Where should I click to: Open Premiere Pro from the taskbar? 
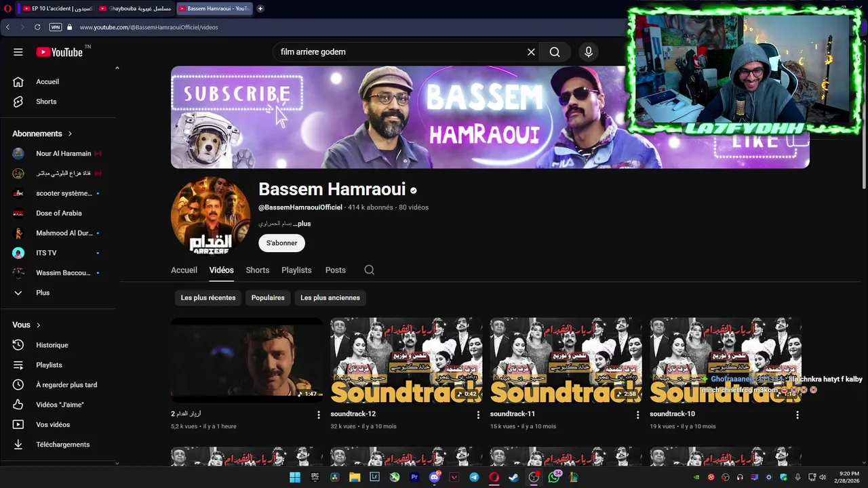click(x=414, y=477)
